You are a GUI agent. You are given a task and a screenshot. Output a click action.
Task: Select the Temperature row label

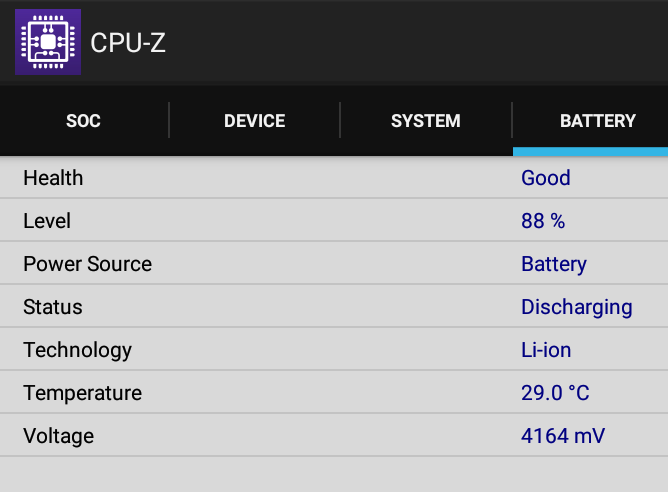pos(83,393)
